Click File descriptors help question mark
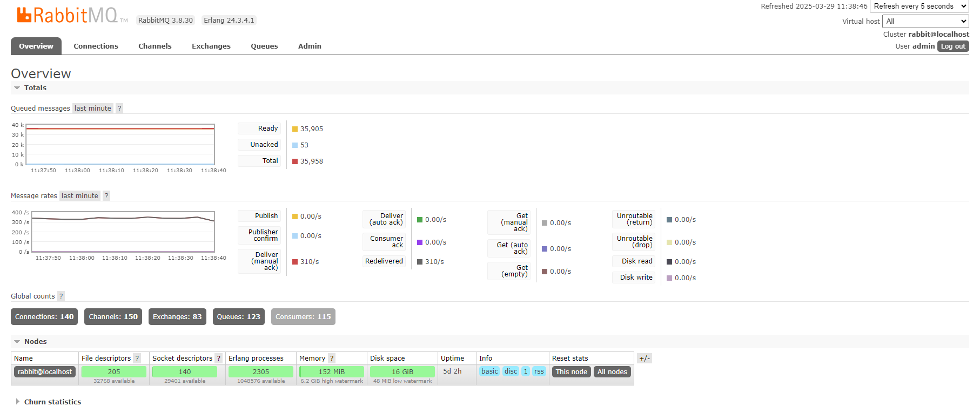This screenshot has width=980, height=406. pos(137,358)
